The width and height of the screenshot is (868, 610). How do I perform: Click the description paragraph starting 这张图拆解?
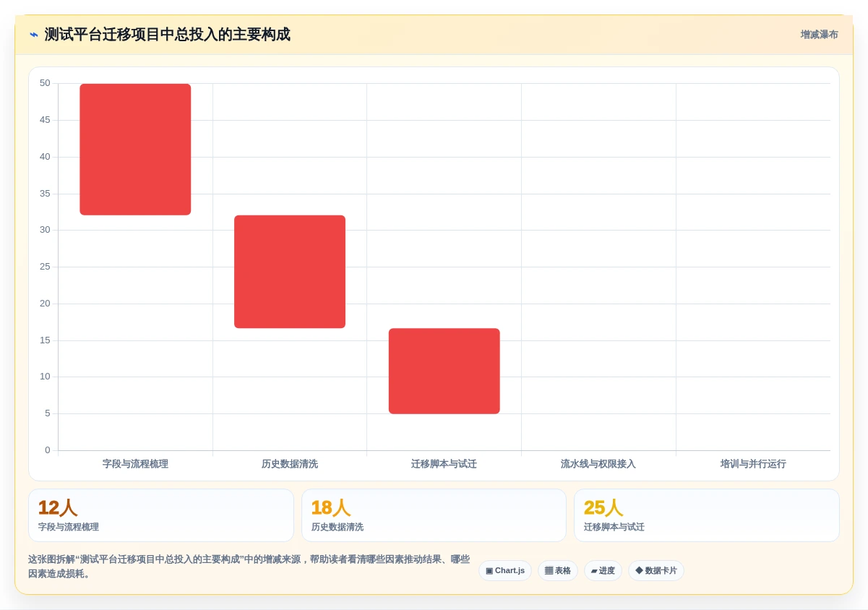click(249, 567)
